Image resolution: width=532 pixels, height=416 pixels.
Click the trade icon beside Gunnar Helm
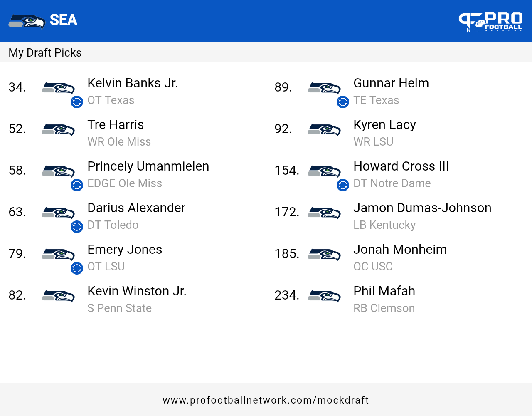tap(343, 102)
